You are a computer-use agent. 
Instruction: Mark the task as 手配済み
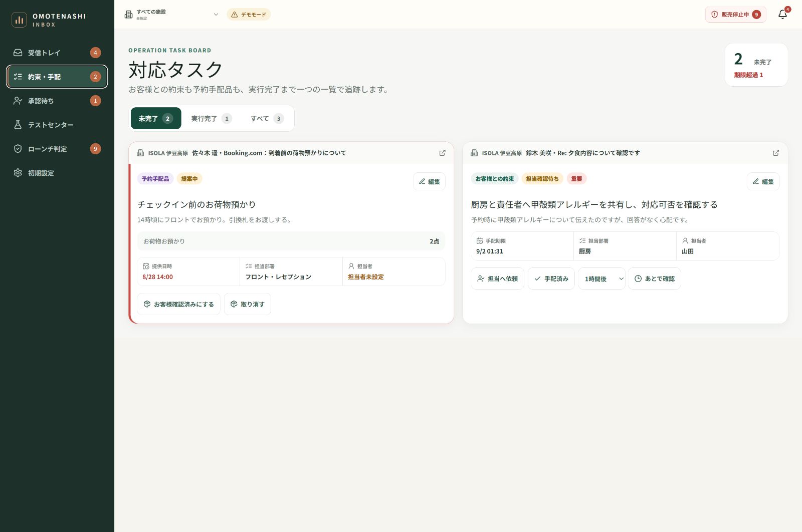click(x=551, y=279)
